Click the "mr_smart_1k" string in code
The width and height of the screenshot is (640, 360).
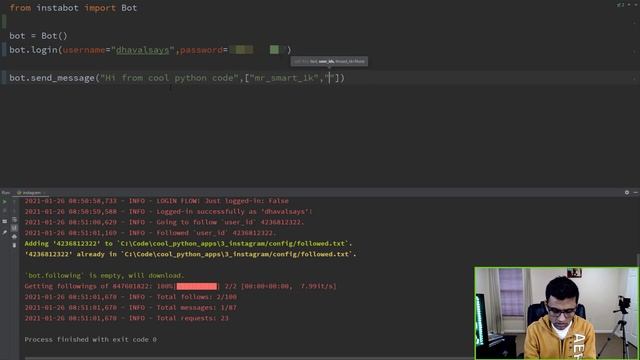284,78
